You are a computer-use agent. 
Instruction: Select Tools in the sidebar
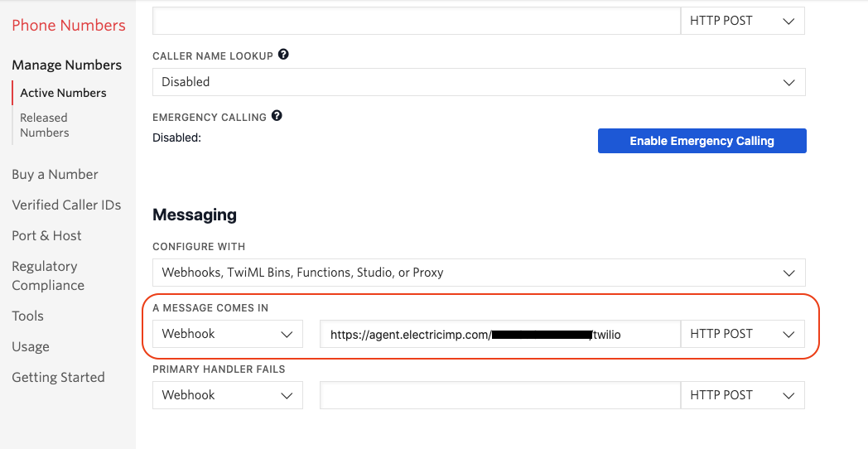pos(27,316)
